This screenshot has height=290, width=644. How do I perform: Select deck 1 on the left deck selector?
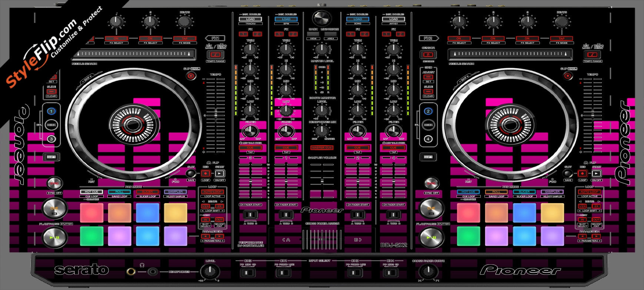click(x=51, y=111)
